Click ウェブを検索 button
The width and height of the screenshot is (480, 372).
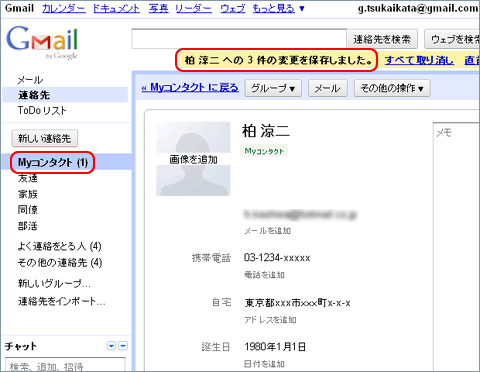(452, 39)
